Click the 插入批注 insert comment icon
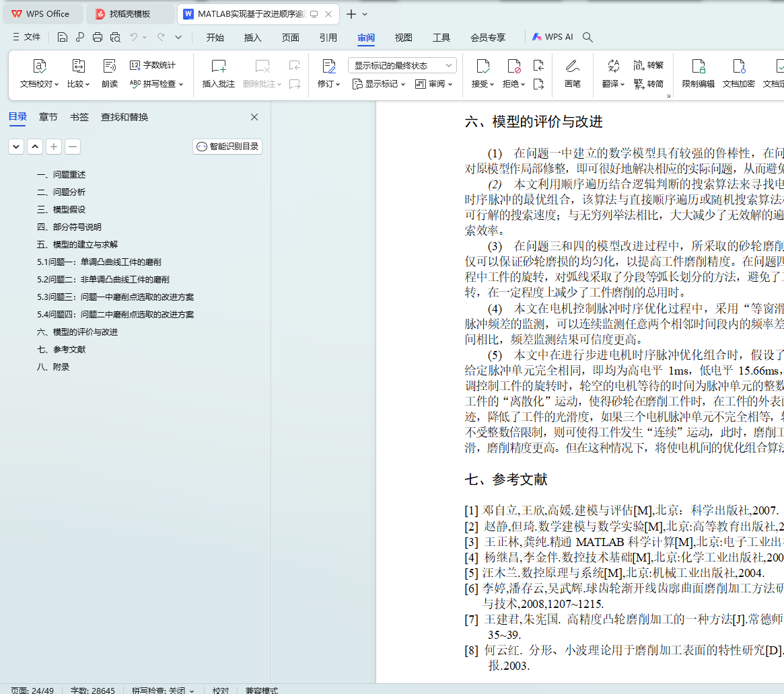 click(219, 66)
